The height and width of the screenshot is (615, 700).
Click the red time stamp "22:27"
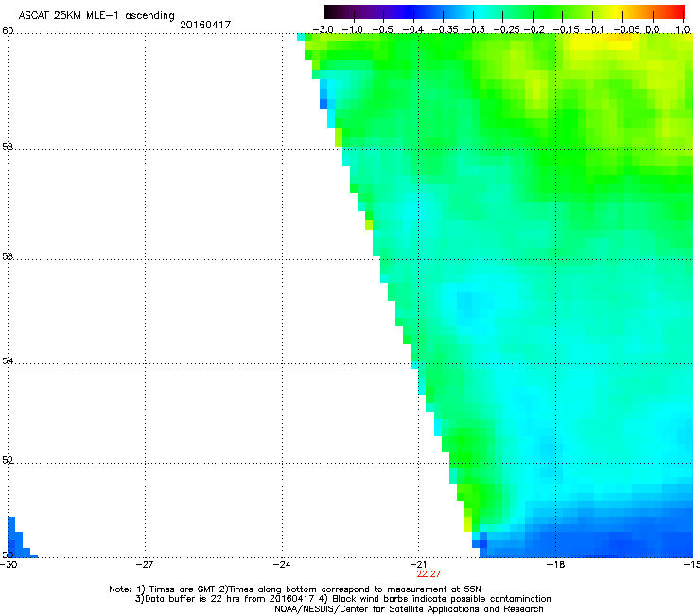click(429, 574)
